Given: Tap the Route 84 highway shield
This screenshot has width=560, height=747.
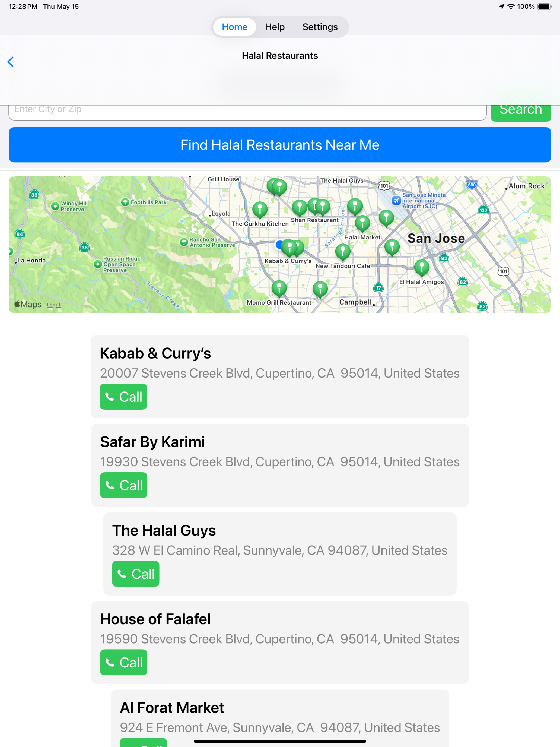Looking at the screenshot, I should click(x=20, y=234).
